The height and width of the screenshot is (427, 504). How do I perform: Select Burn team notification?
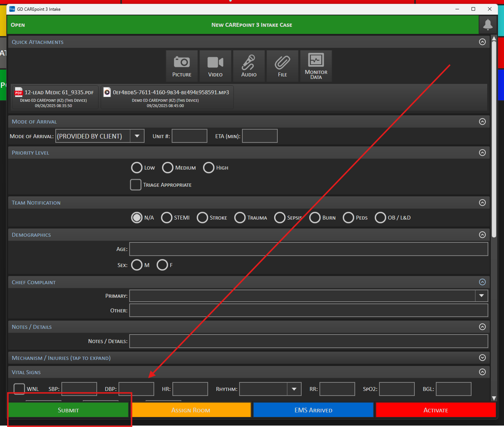point(315,217)
